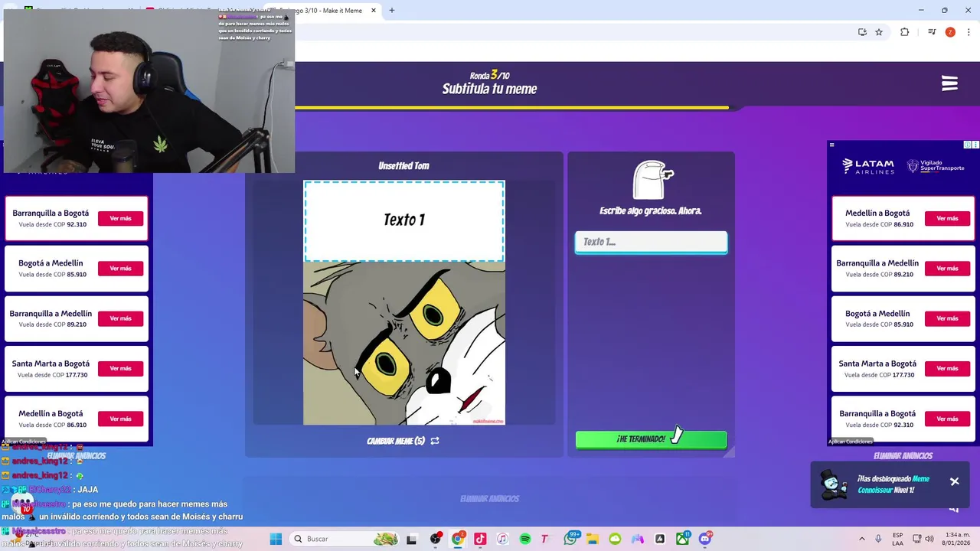Image resolution: width=980 pixels, height=551 pixels.
Task: Click the Unsettled Tom meme title
Action: point(403,166)
